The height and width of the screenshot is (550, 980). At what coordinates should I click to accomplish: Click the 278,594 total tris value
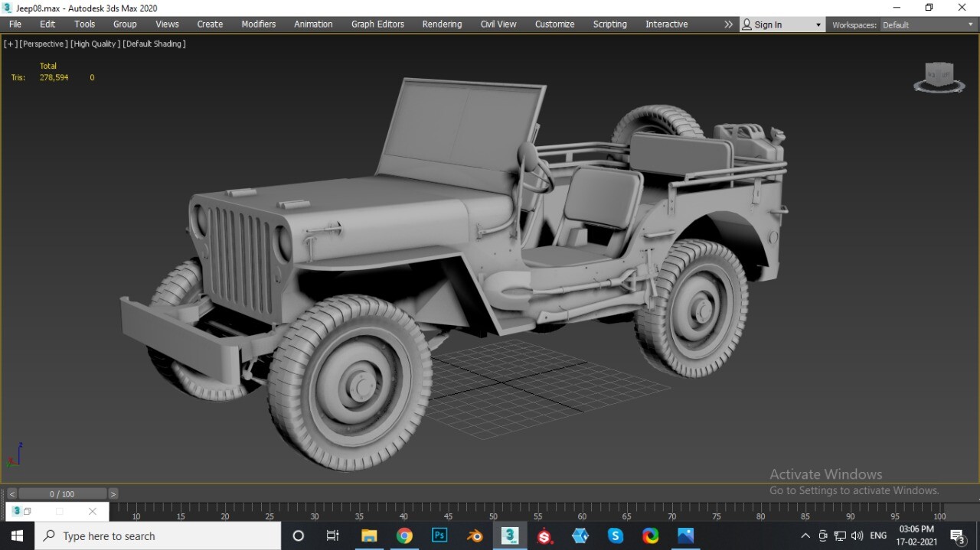54,77
